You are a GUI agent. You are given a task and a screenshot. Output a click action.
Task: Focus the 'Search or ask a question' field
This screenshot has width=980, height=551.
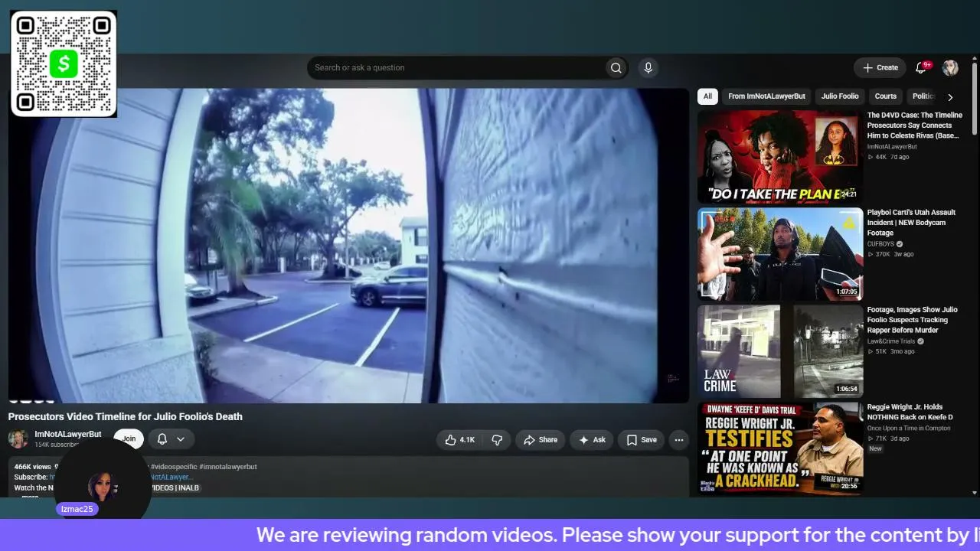(457, 68)
